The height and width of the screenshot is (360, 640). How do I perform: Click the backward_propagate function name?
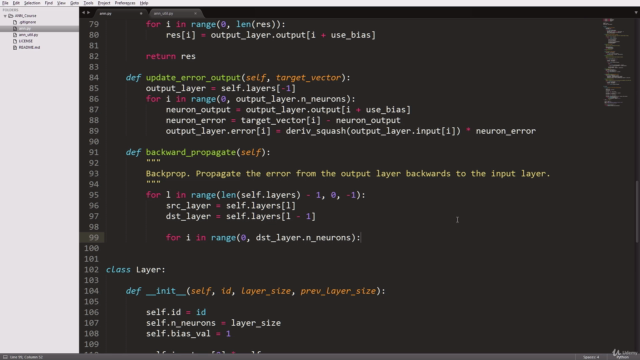click(191, 152)
